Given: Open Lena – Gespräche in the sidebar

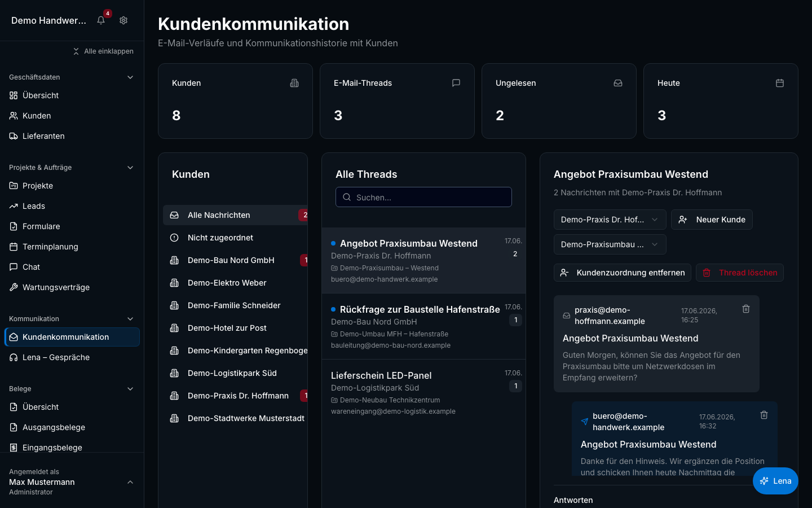Looking at the screenshot, I should point(72,357).
